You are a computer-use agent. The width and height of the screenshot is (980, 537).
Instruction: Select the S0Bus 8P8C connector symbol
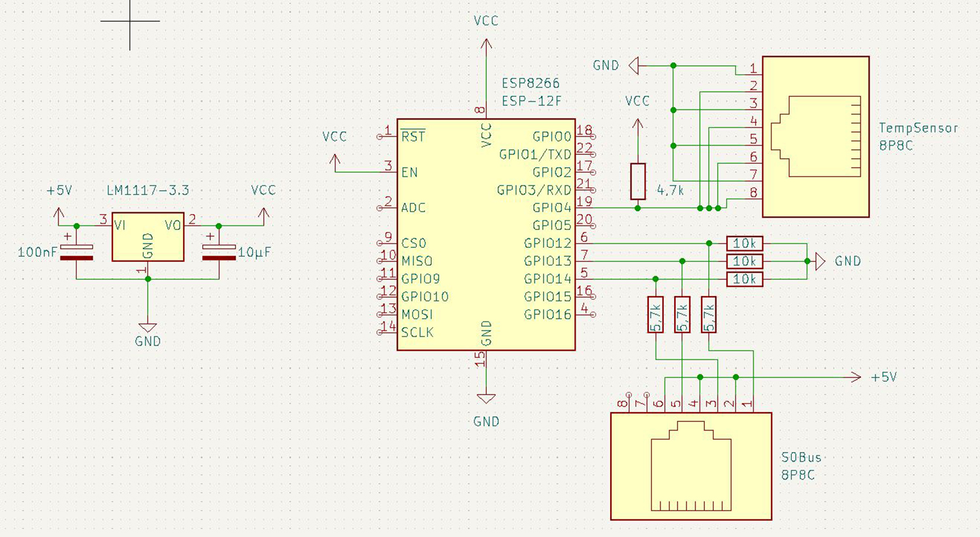tap(691, 466)
